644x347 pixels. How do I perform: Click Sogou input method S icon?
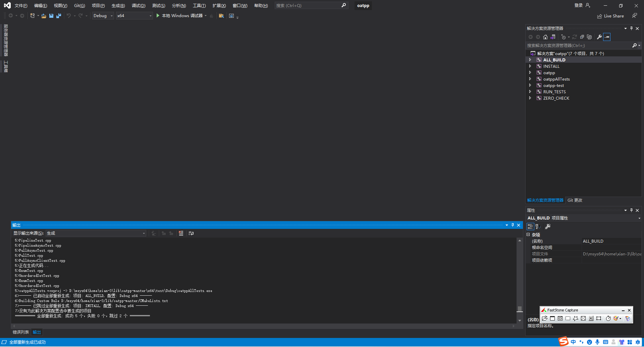[x=563, y=342]
